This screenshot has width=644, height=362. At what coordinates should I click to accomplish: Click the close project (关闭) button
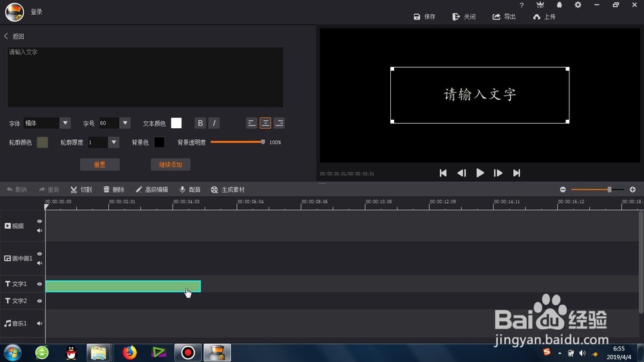click(x=464, y=17)
